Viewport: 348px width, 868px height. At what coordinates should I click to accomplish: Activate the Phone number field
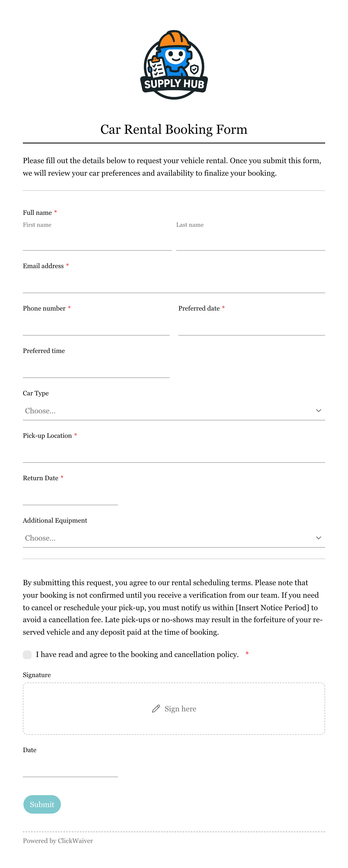(x=96, y=326)
